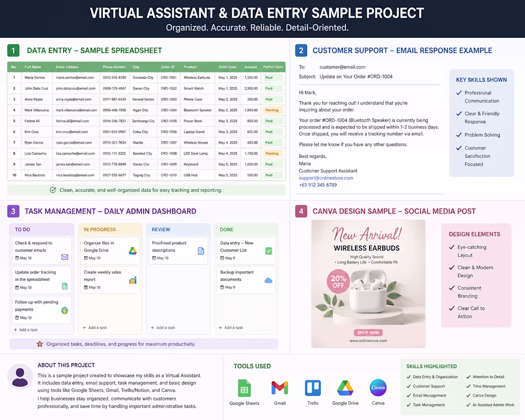Click the Professional Communication checkmark

point(459,93)
